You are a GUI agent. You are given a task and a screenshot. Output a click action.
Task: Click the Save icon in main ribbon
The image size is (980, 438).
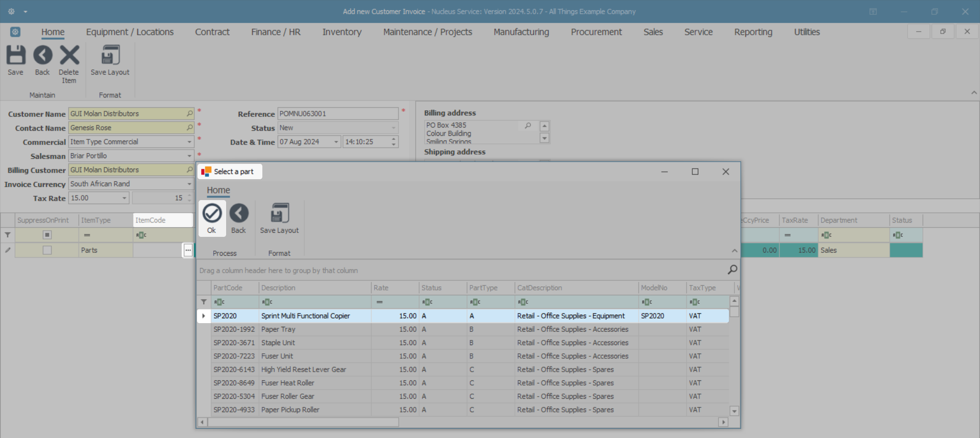[15, 56]
